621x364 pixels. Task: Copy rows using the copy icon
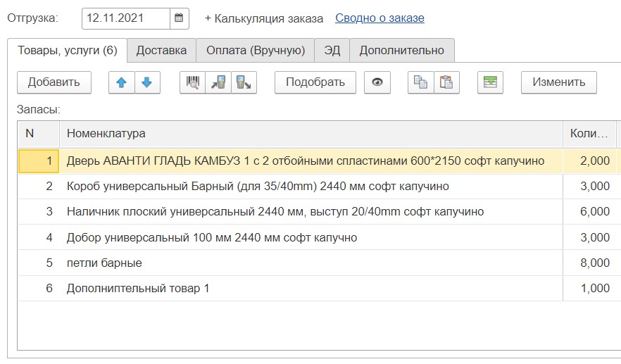[420, 82]
